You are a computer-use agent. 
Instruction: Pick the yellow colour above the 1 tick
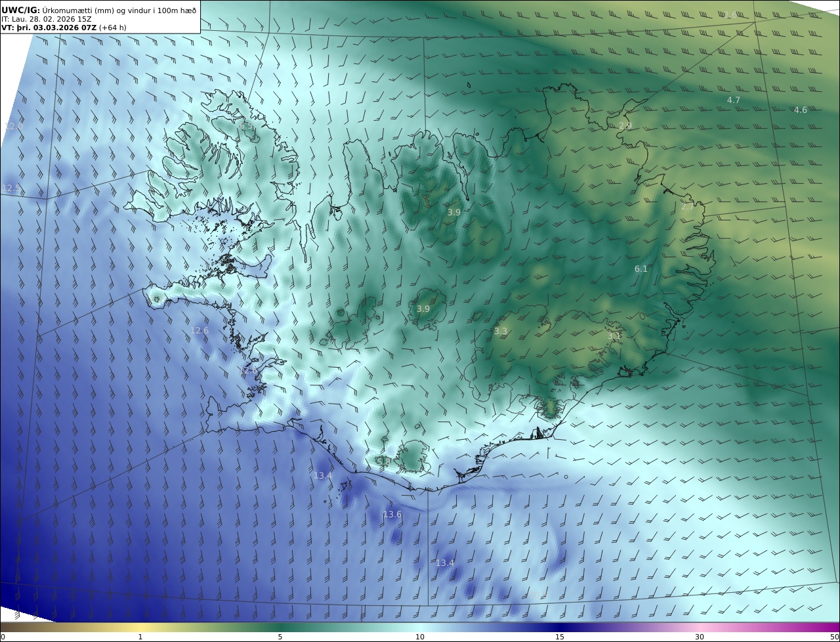(x=140, y=627)
